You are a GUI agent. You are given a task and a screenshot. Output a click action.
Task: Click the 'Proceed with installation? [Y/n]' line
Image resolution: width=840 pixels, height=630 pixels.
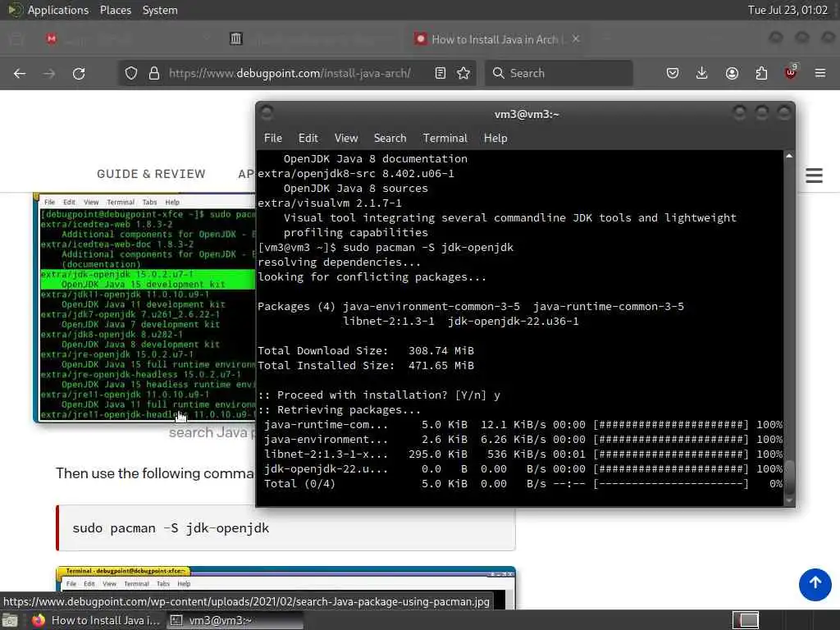tap(379, 395)
